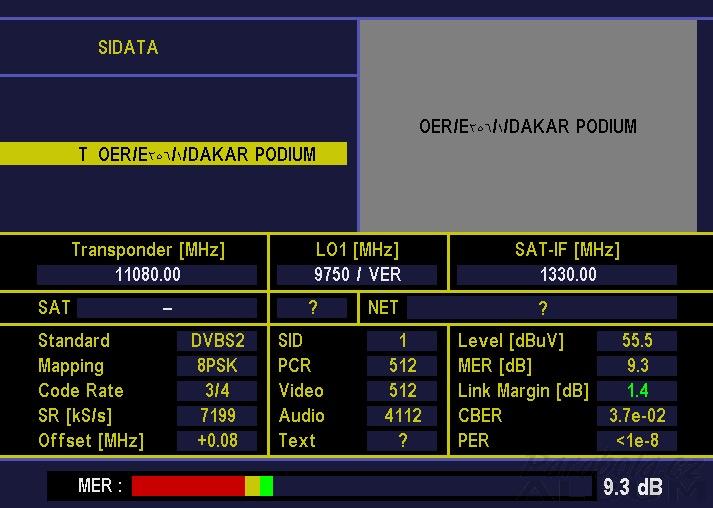The image size is (713, 508).
Task: Select the SID value field
Action: click(402, 341)
